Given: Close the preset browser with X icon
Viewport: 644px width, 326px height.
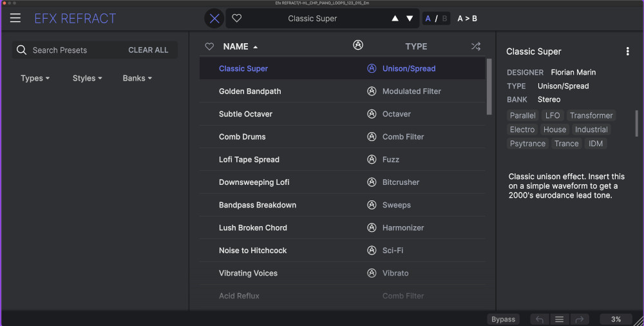Looking at the screenshot, I should [214, 19].
